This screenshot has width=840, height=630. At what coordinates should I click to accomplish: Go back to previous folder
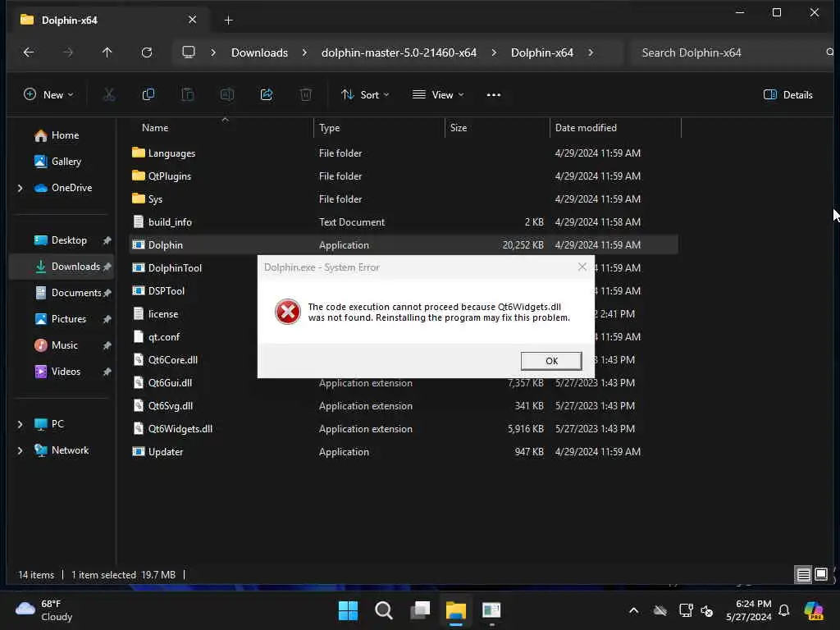(29, 52)
